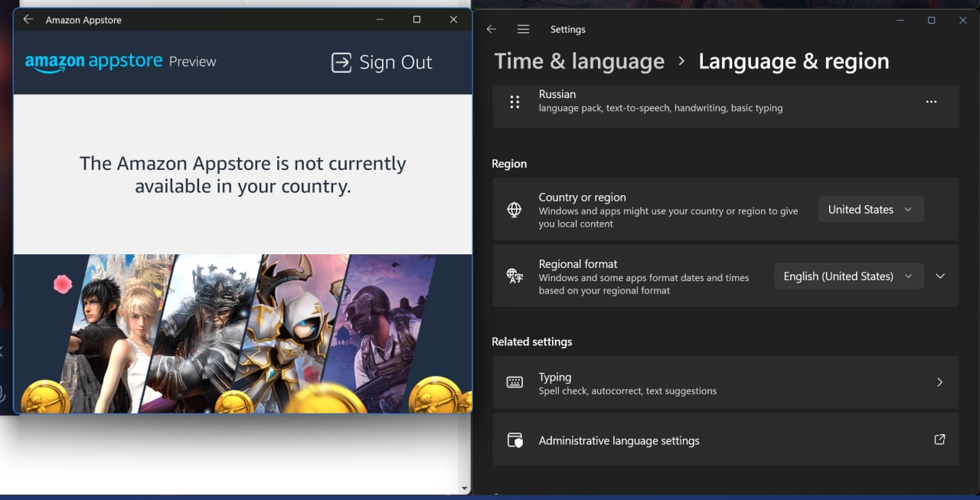
Task: Click the Sign Out icon in Appstore
Action: (341, 62)
